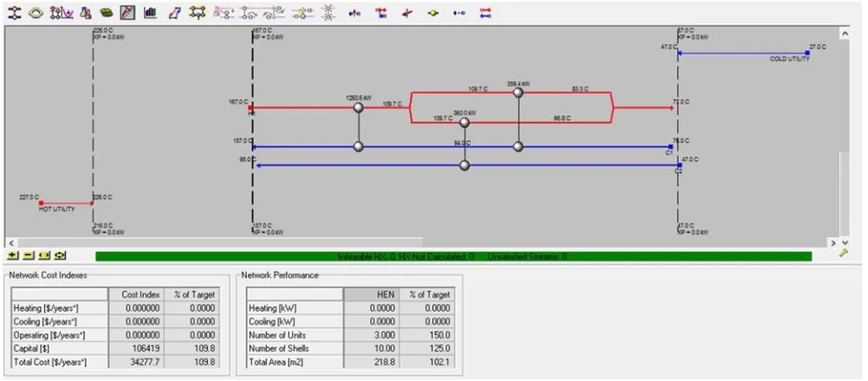
Task: Click the horizontal scrollbar right arrow
Action: pos(833,242)
